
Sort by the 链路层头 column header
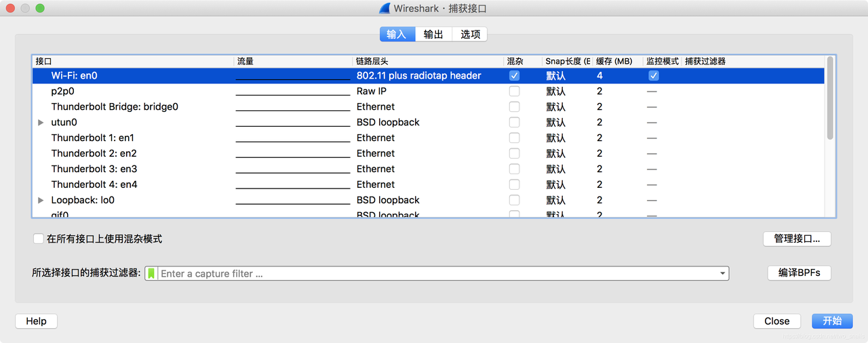(x=429, y=62)
